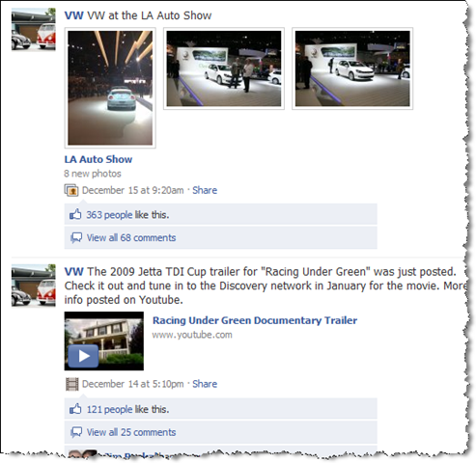Open the rightmost auto show photo thumbnail
The image size is (476, 463).
352,68
